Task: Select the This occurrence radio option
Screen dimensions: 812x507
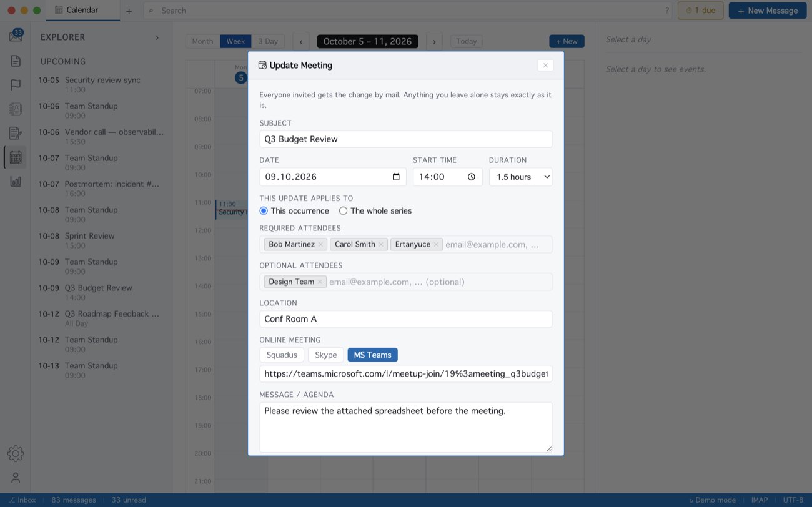Action: coord(264,211)
